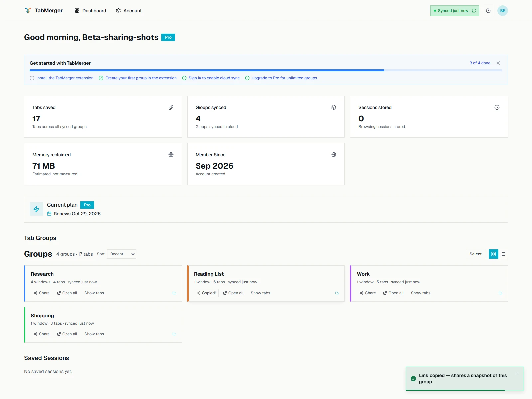Image resolution: width=532 pixels, height=399 pixels.
Task: Click the Synced just now status button
Action: pos(455,11)
